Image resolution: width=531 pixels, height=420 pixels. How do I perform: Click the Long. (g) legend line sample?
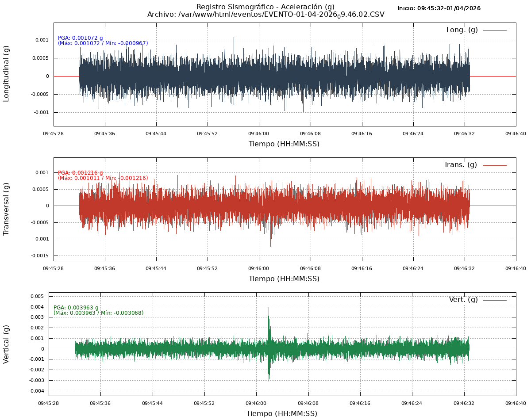(x=494, y=31)
